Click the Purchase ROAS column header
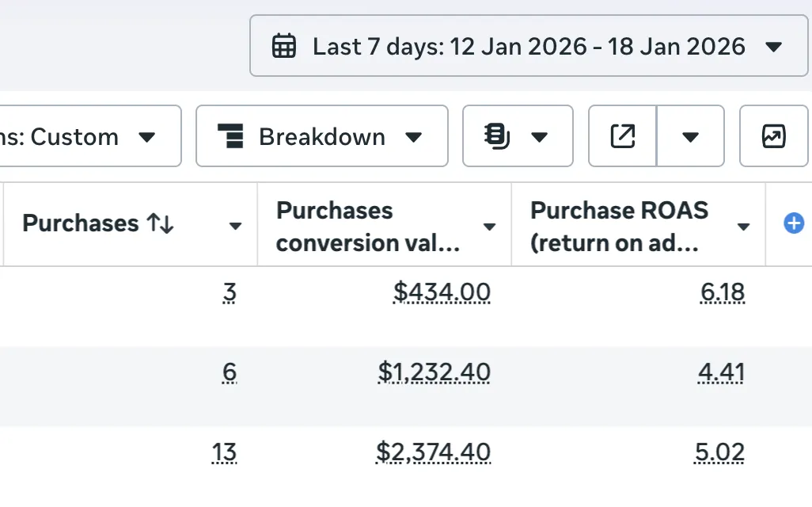This screenshot has height=507, width=812. [619, 226]
